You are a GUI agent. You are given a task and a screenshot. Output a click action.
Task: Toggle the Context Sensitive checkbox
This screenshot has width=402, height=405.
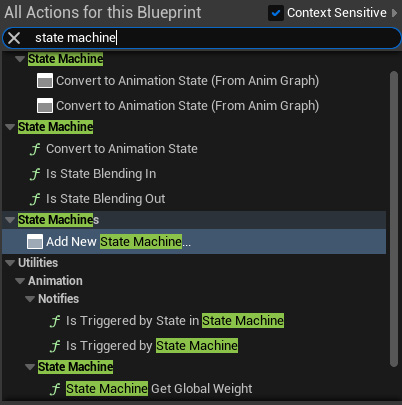(x=276, y=13)
